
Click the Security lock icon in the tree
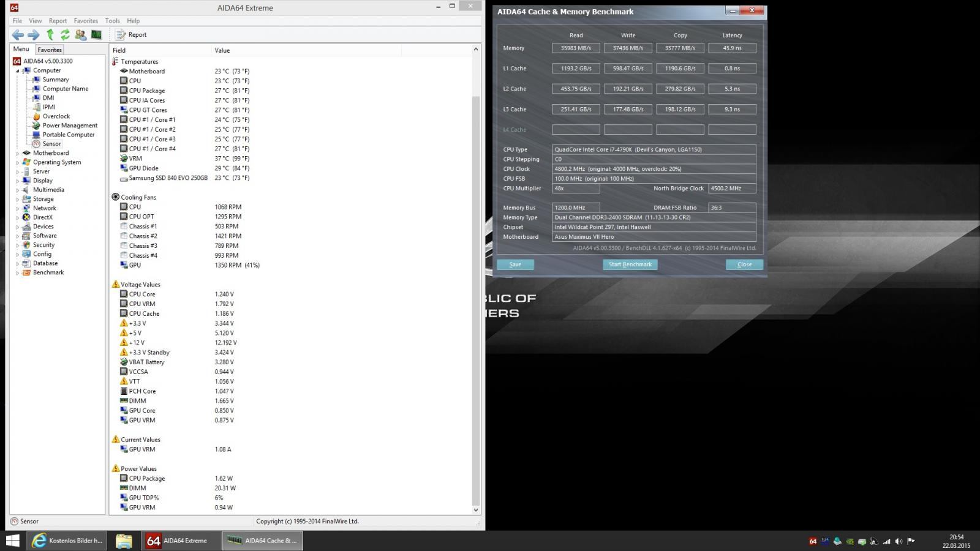[x=26, y=245]
